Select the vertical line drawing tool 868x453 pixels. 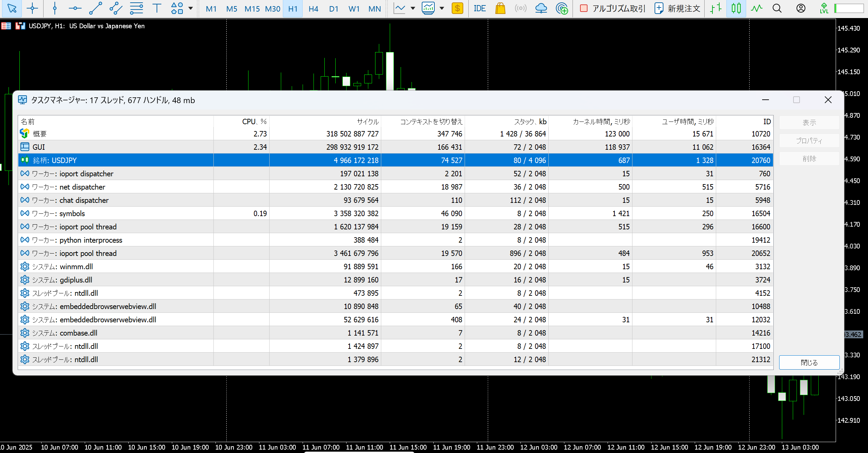(54, 9)
